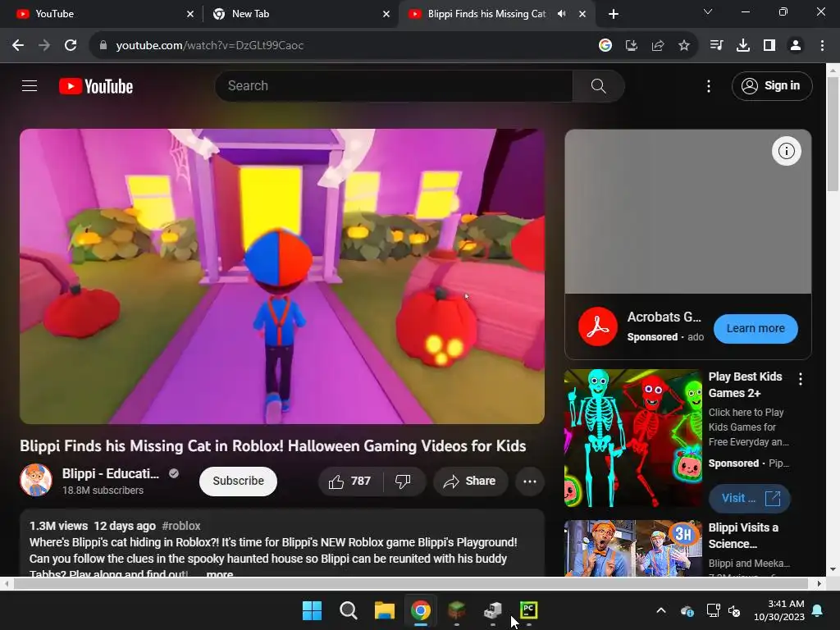This screenshot has height=630, width=840.
Task: Reload the current page
Action: (71, 46)
